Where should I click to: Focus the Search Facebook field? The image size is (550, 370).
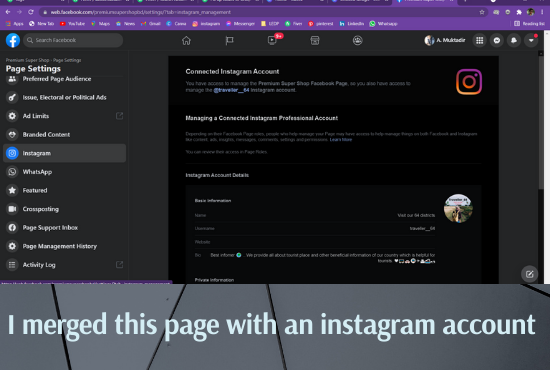coord(73,40)
